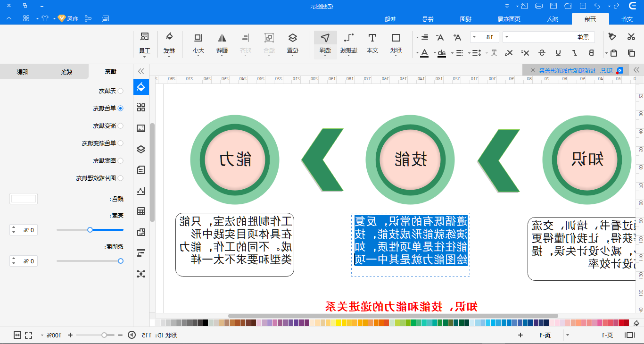
Task: Switch to the Line (线条) panel tab
Action: click(66, 72)
